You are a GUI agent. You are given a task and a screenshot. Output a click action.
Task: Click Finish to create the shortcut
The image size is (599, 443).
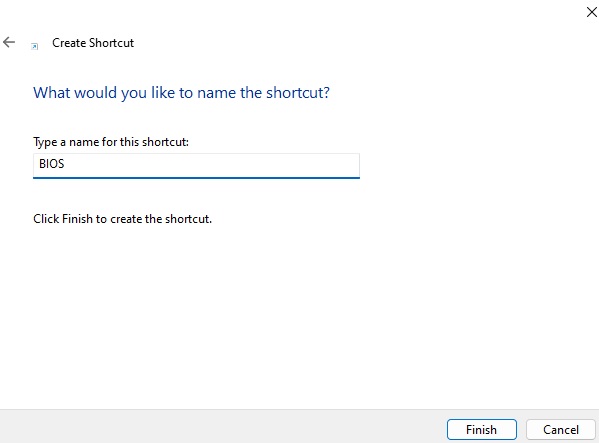[x=481, y=430]
